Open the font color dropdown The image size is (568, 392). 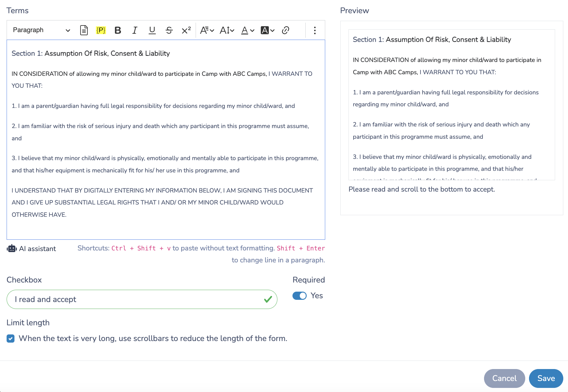click(248, 30)
